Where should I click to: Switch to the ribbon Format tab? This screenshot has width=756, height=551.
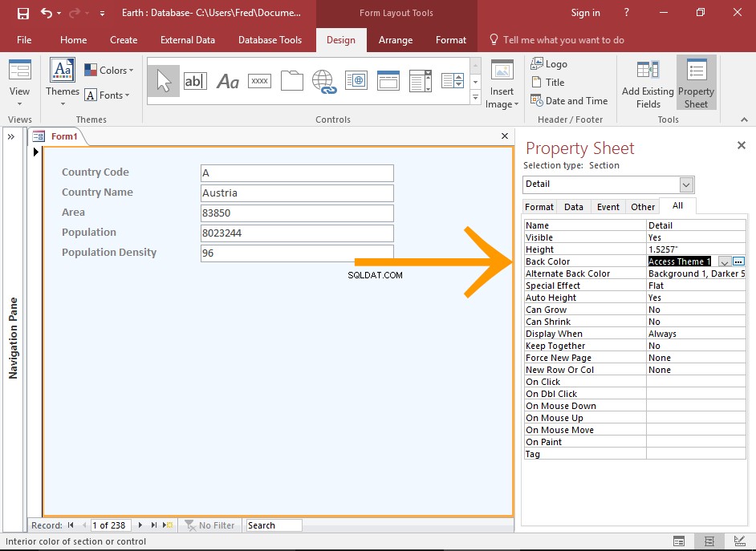click(451, 40)
